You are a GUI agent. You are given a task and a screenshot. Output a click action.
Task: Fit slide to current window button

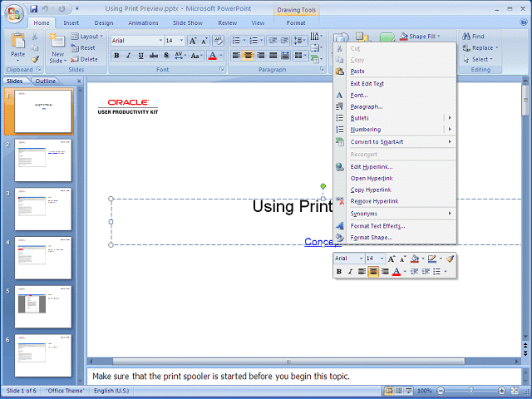(515, 391)
